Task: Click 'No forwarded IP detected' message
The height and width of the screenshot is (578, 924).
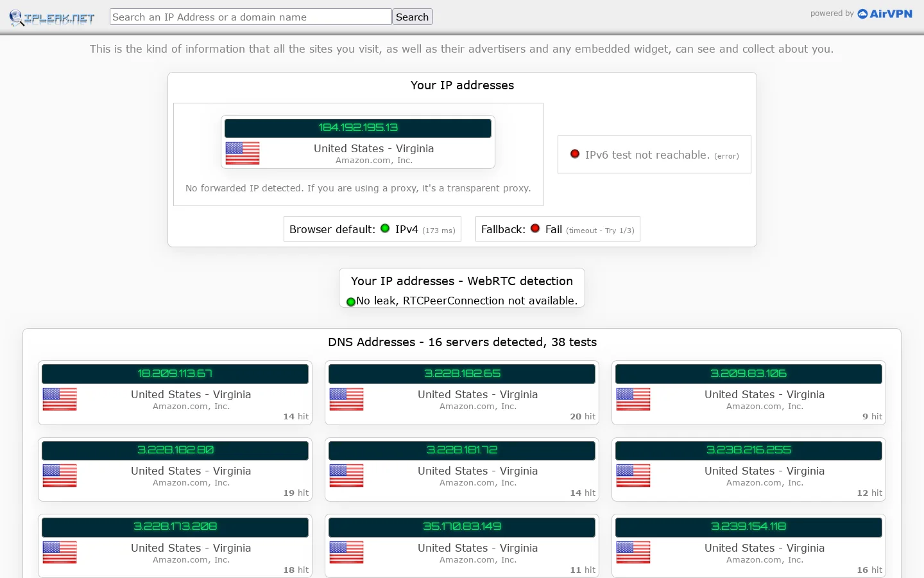Action: pyautogui.click(x=358, y=188)
